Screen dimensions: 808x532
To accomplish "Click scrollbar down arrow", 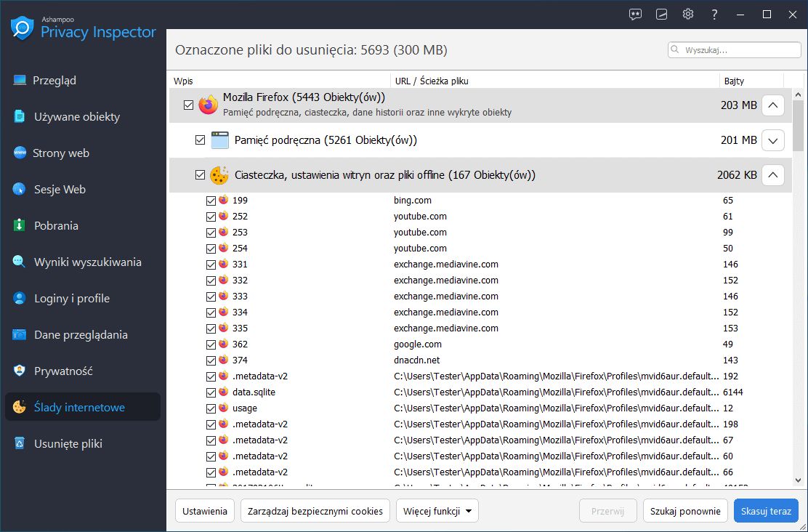I will pyautogui.click(x=799, y=480).
